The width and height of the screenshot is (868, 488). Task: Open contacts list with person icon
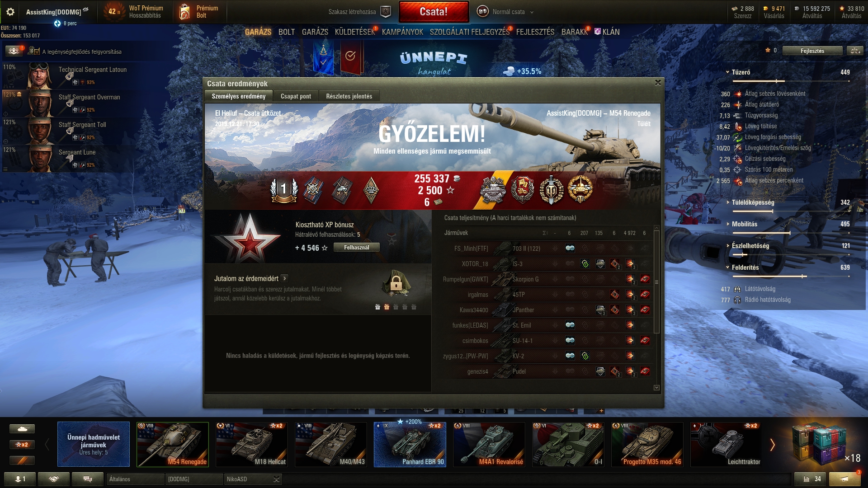[x=20, y=479]
